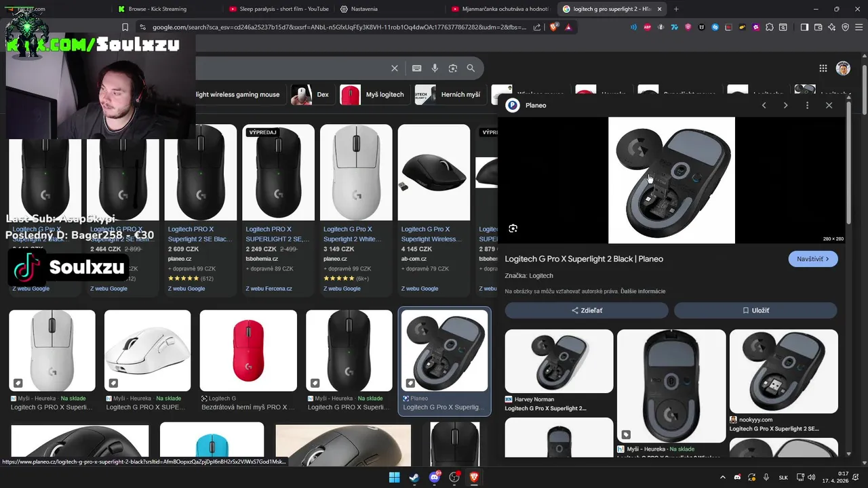Select the highlighted Planeo result thumbnail
Screen dimensions: 868x488
[445, 351]
